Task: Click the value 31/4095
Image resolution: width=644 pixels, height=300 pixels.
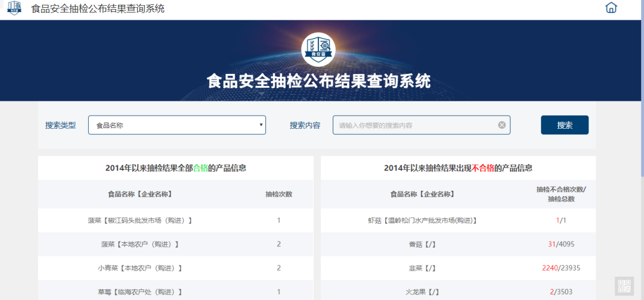Action: 561,244
